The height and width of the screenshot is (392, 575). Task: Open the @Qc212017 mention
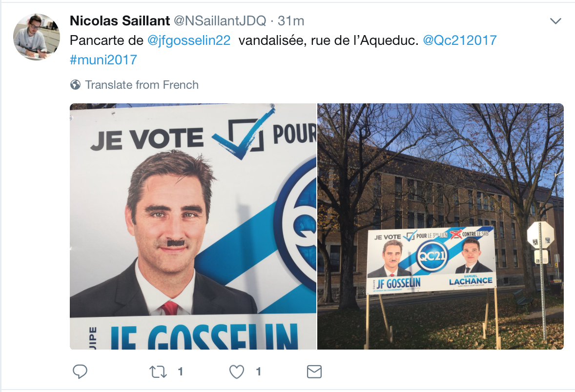point(460,40)
